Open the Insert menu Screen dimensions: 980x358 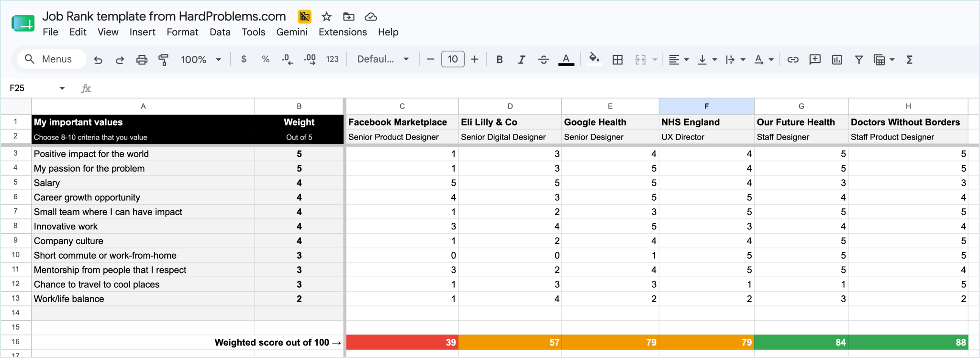pos(143,32)
